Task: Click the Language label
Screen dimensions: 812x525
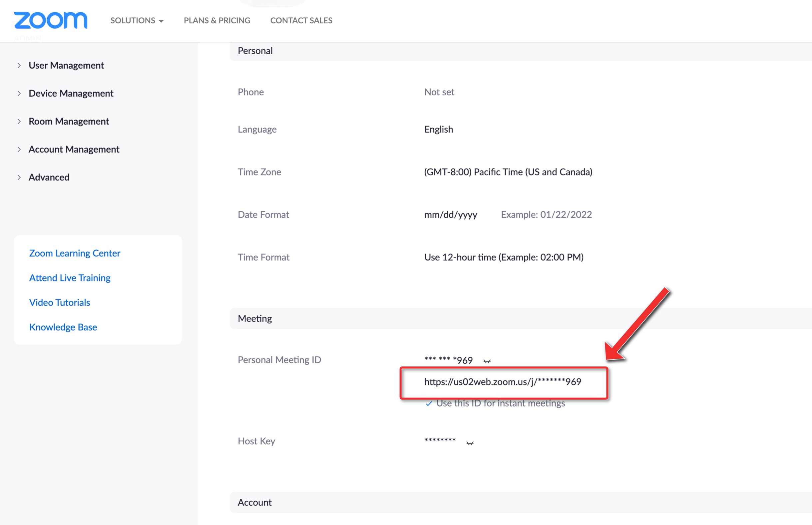Action: (257, 130)
